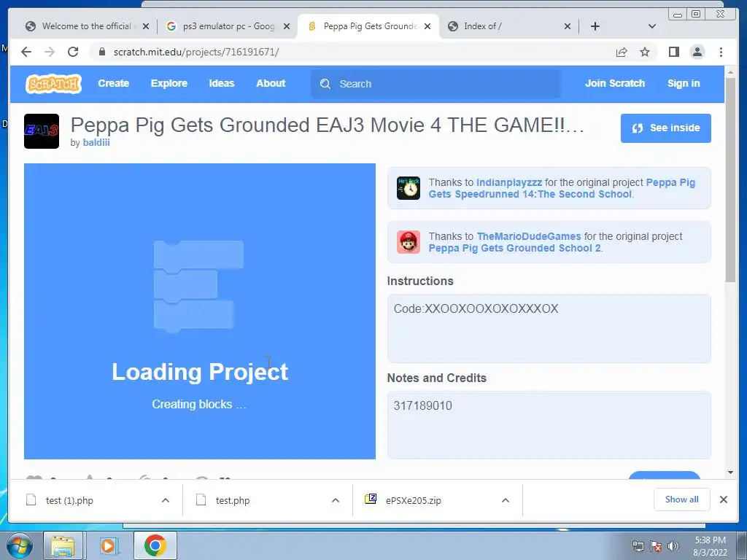This screenshot has height=560, width=747.
Task: Go back with browser back arrow
Action: tap(26, 52)
